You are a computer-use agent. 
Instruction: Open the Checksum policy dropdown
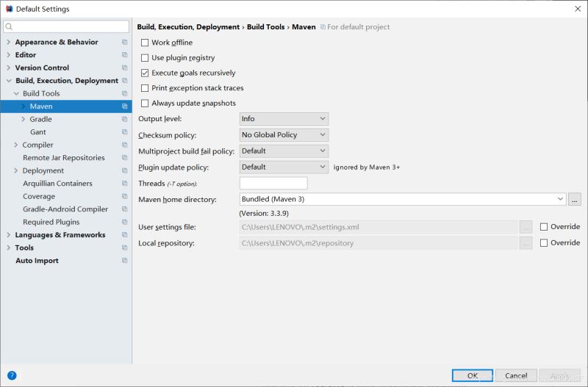click(284, 135)
